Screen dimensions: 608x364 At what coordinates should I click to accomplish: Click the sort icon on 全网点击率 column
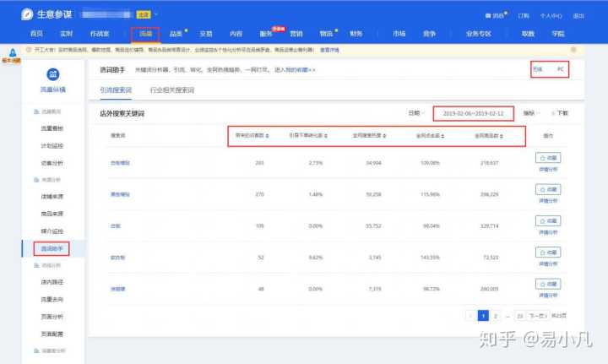443,135
